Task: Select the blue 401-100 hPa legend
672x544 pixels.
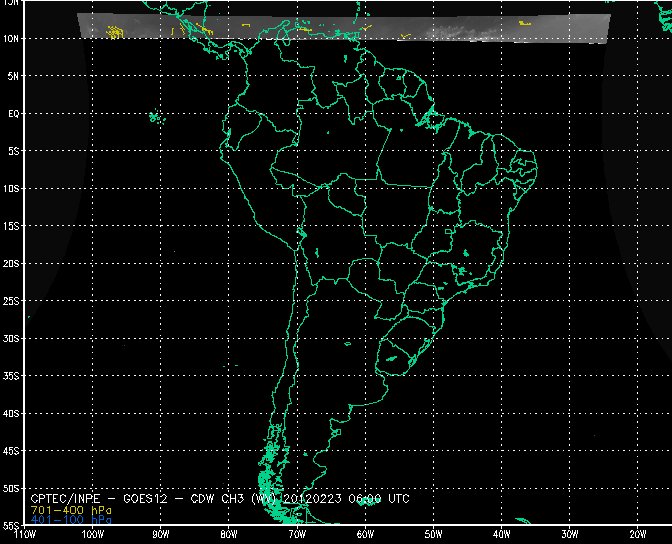Action: (71, 520)
